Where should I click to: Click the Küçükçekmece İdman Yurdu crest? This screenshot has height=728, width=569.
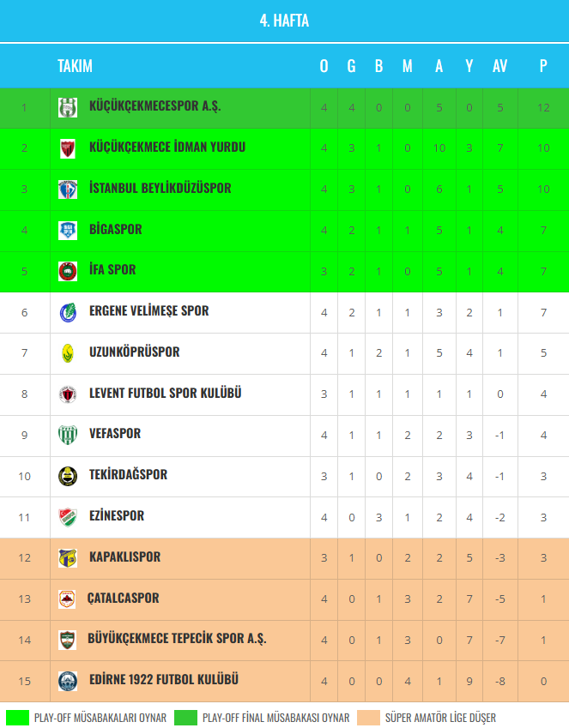[x=68, y=148]
